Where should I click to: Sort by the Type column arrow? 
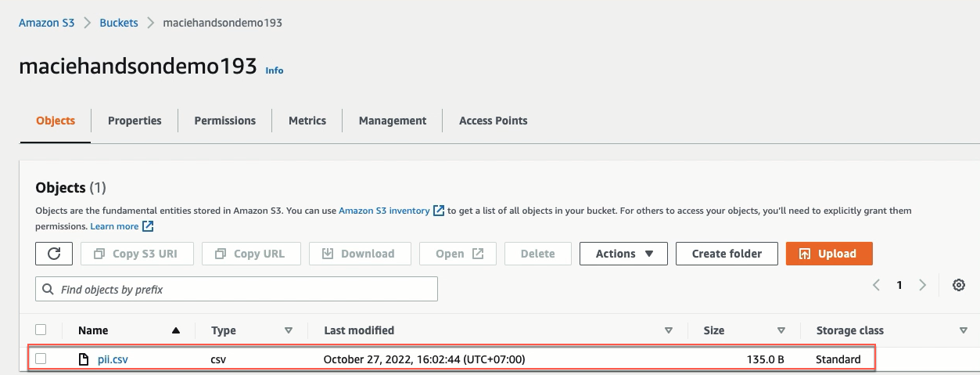tap(289, 331)
